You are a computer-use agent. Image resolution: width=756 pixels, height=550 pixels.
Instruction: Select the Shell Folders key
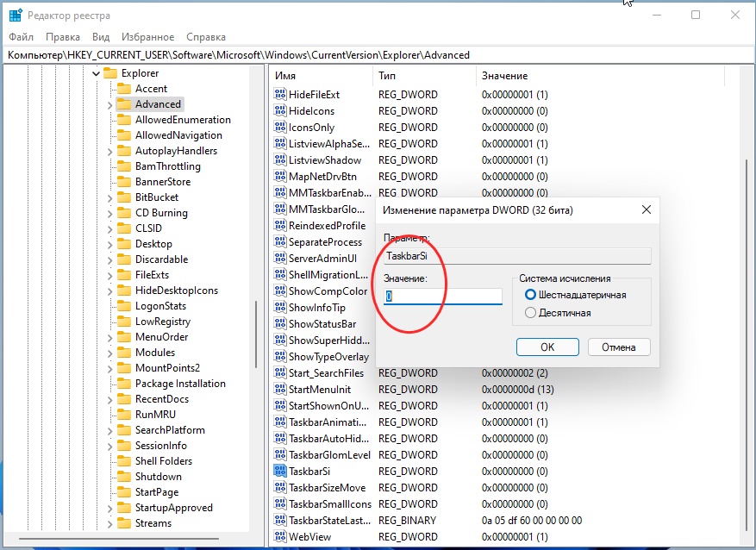pos(164,461)
